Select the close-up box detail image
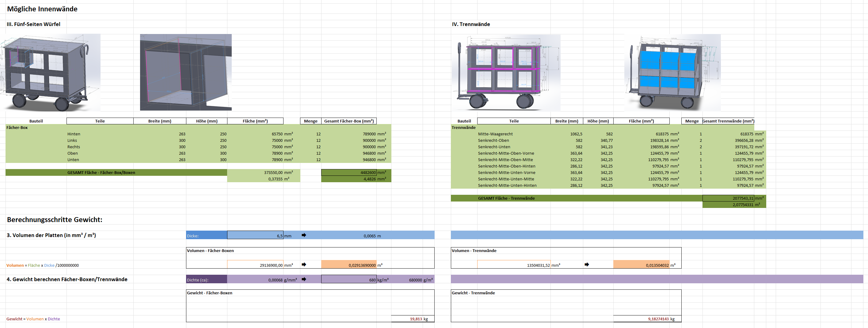The image size is (868, 328). coord(186,72)
